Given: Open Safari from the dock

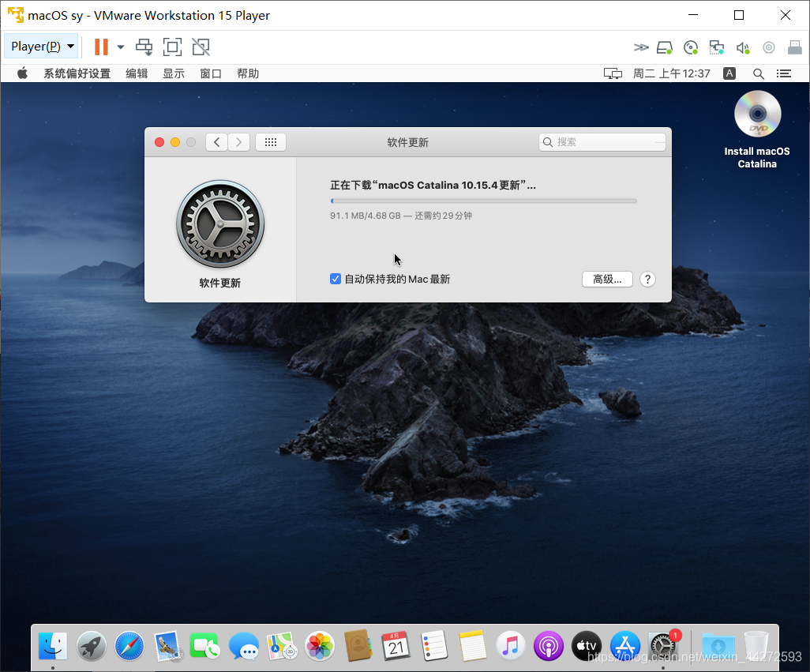Looking at the screenshot, I should point(129,646).
